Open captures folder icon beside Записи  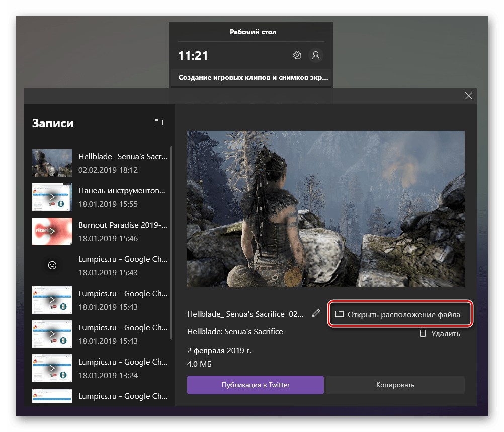click(159, 122)
